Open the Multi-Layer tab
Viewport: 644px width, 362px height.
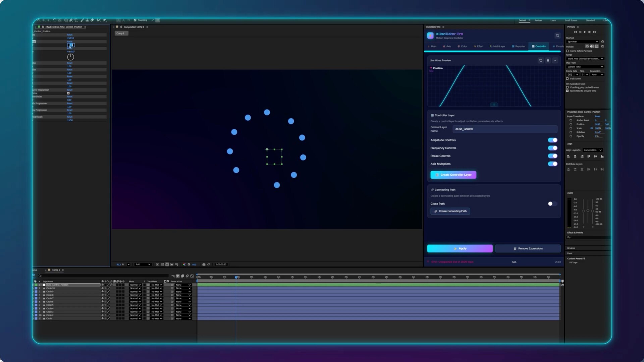498,46
